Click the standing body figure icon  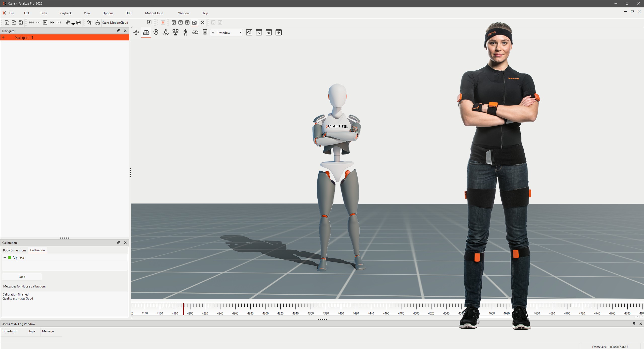click(185, 32)
